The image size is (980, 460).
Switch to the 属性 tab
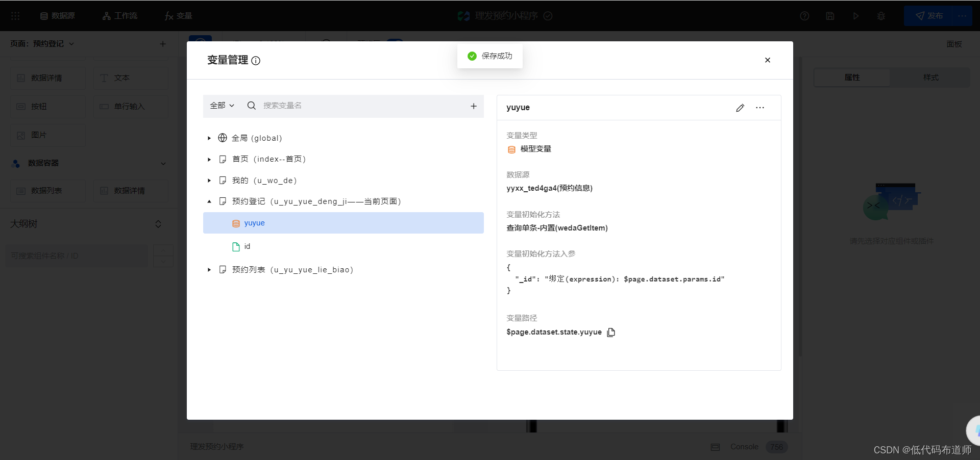pyautogui.click(x=852, y=78)
